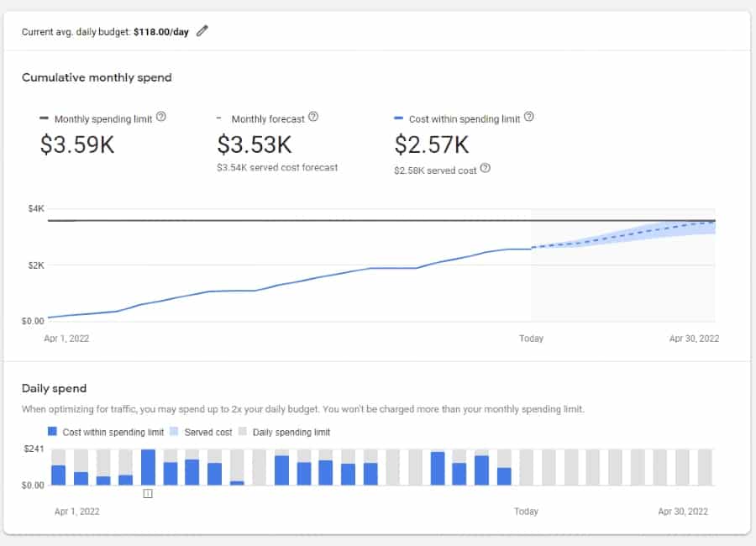Click the daily spend optimization note text
The image size is (756, 546).
coord(302,409)
